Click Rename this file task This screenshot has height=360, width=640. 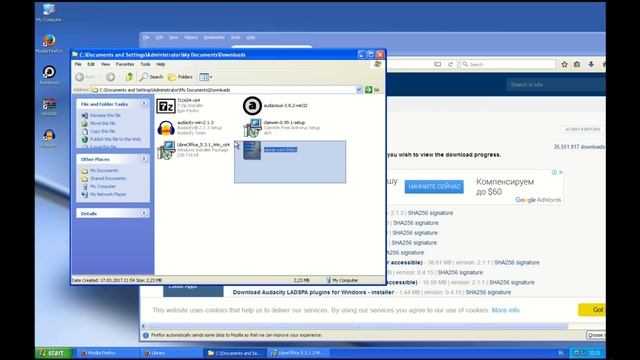pyautogui.click(x=105, y=116)
